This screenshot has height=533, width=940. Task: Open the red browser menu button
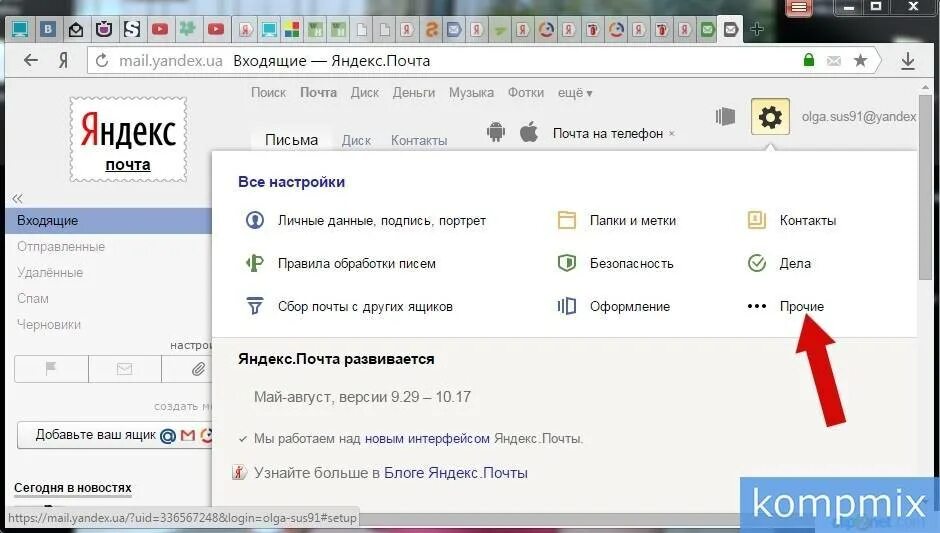(x=799, y=8)
